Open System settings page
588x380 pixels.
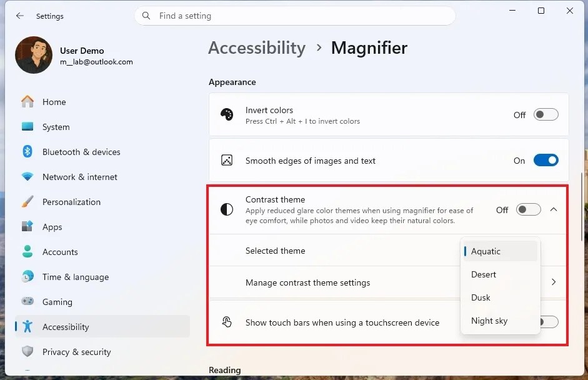tap(56, 127)
